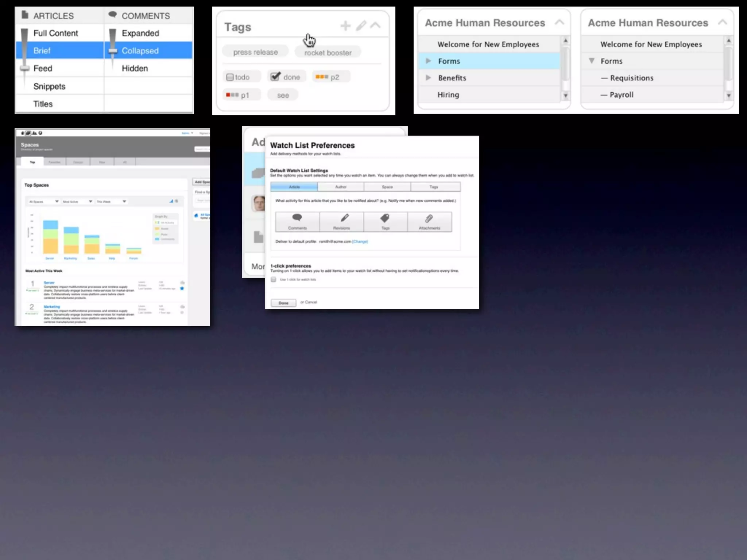The image size is (747, 560).
Task: Click the Revisions pencil notification button
Action: coord(342,221)
